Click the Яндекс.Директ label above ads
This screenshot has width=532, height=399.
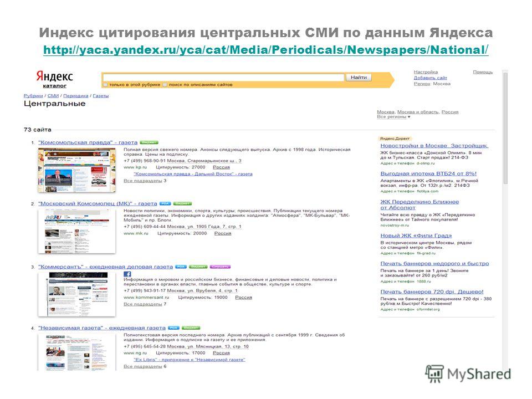coord(395,139)
